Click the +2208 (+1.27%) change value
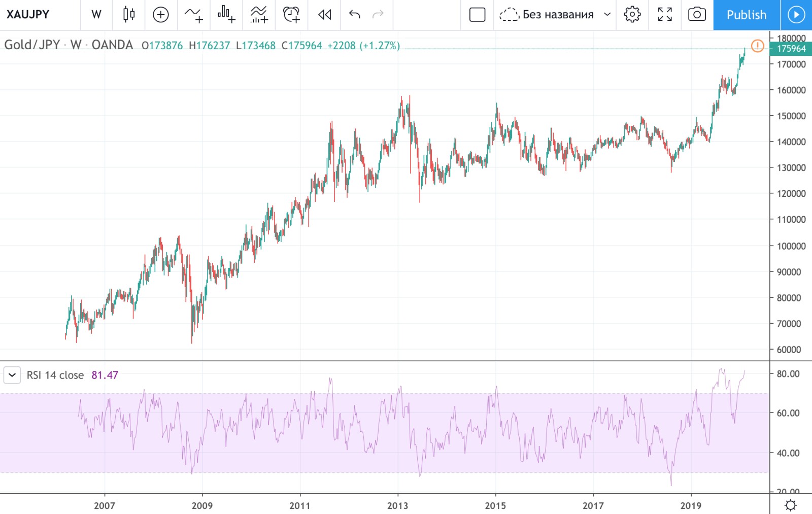Viewport: 812px width, 514px height. pos(363,46)
